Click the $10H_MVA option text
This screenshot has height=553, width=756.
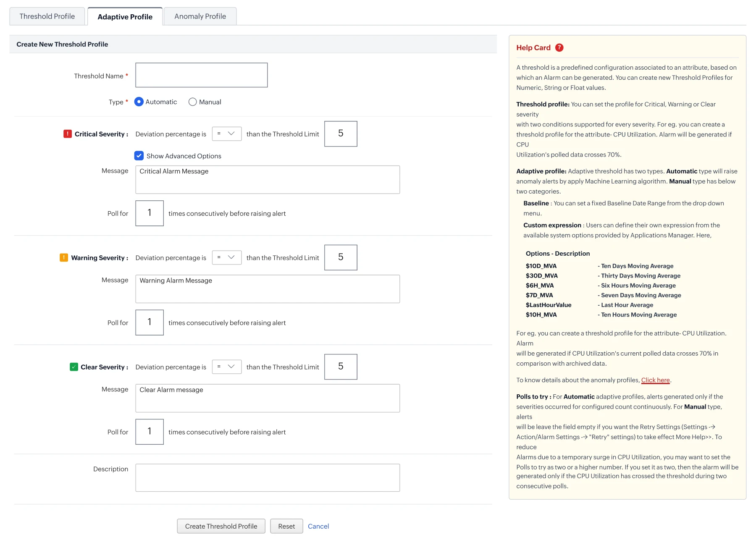coord(541,315)
